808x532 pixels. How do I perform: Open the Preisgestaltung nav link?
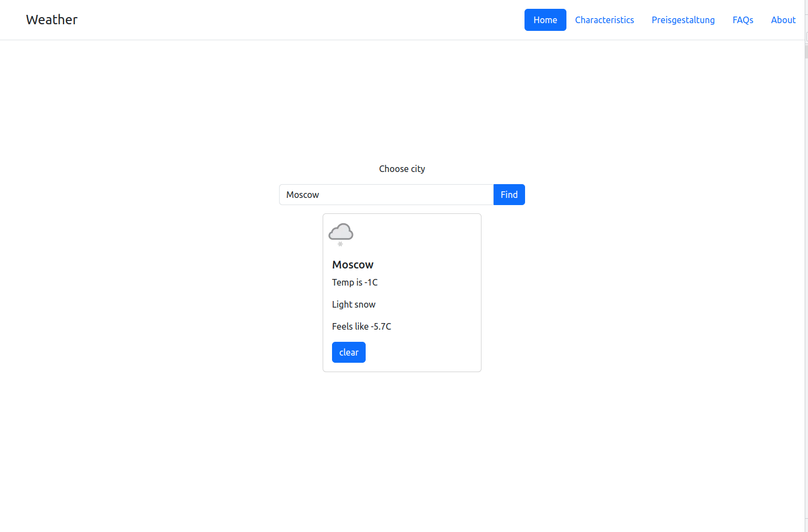(683, 20)
